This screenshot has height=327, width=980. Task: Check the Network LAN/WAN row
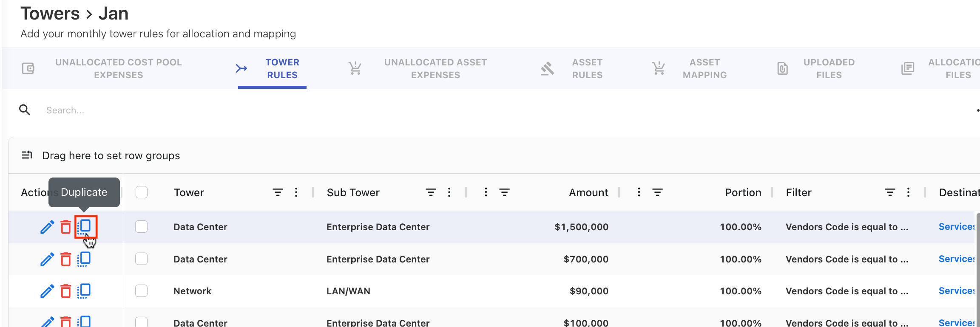(x=142, y=291)
